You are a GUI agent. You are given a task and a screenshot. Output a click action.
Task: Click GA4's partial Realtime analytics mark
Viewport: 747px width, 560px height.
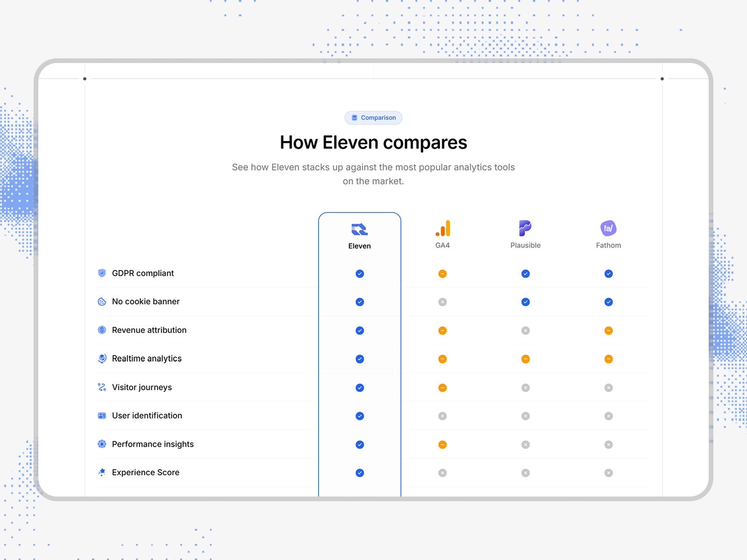pos(443,359)
